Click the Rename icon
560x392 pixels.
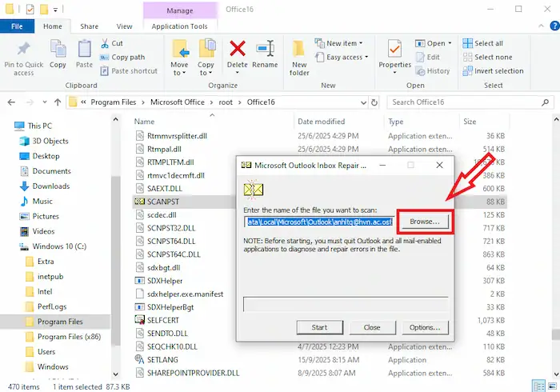click(265, 49)
